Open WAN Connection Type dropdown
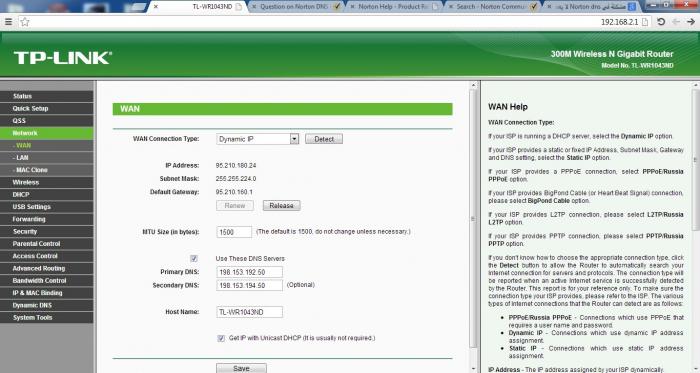700x373 pixels. (x=258, y=139)
